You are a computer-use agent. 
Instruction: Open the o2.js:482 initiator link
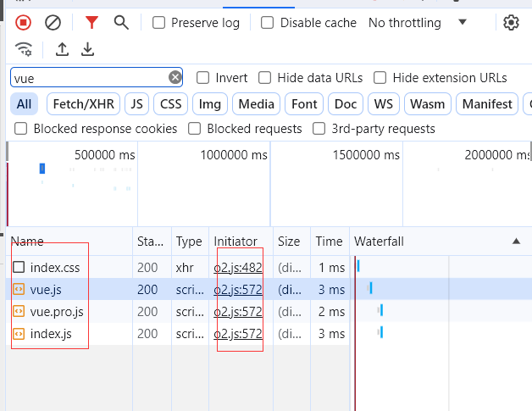pyautogui.click(x=238, y=268)
